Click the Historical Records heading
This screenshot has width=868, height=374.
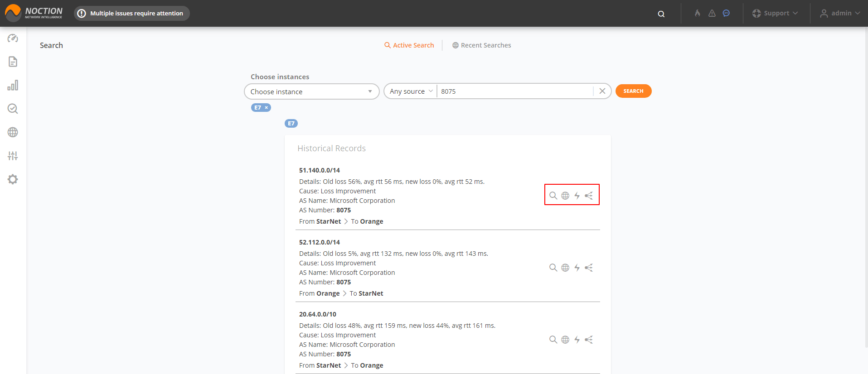[331, 149]
